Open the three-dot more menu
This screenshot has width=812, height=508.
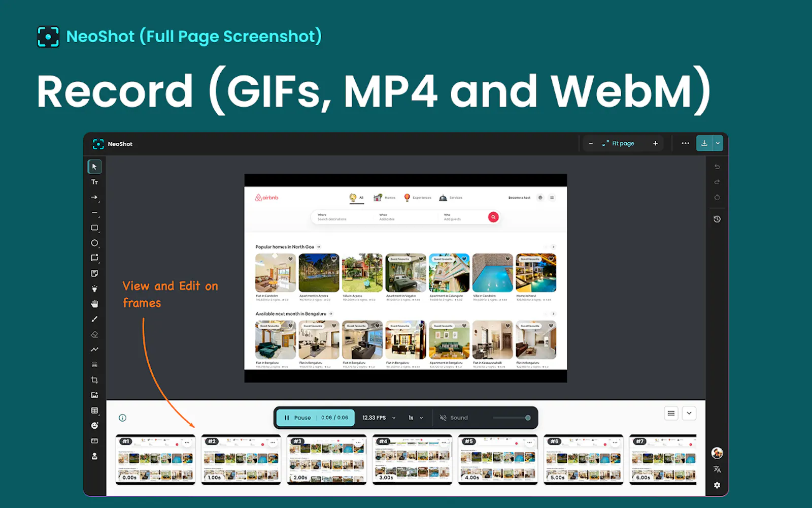pyautogui.click(x=686, y=143)
